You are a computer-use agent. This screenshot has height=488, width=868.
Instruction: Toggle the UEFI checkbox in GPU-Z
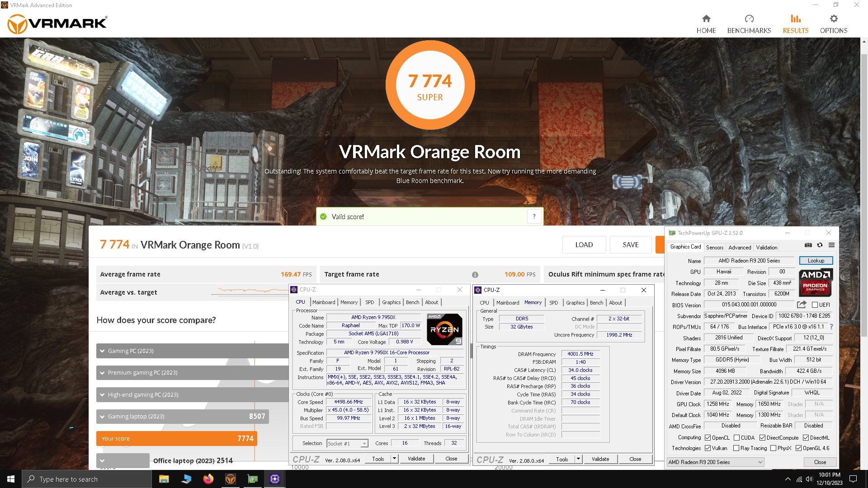click(815, 305)
